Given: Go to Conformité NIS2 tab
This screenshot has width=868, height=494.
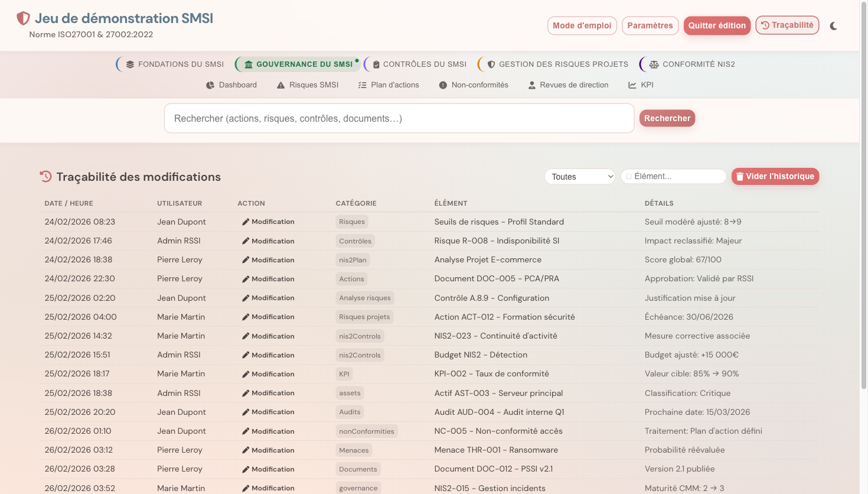Looking at the screenshot, I should 691,64.
